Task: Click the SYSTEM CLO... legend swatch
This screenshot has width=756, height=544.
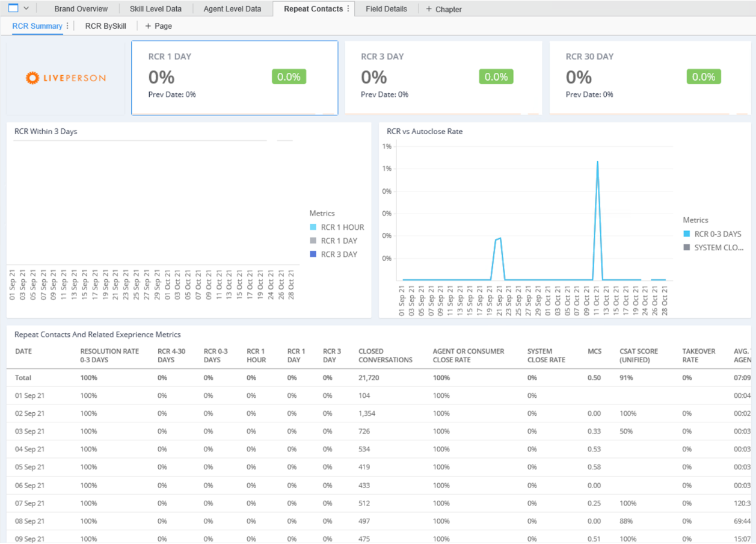Action: (x=686, y=247)
